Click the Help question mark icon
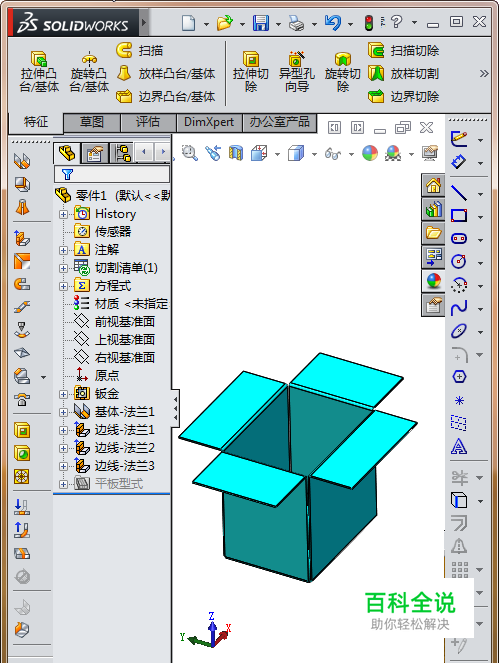 point(396,22)
